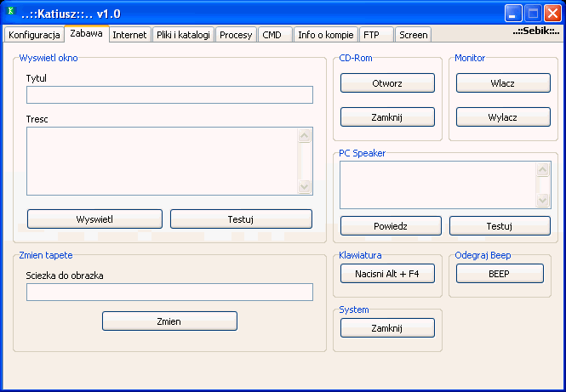
Task: Open the CMD tab
Action: pyautogui.click(x=272, y=35)
